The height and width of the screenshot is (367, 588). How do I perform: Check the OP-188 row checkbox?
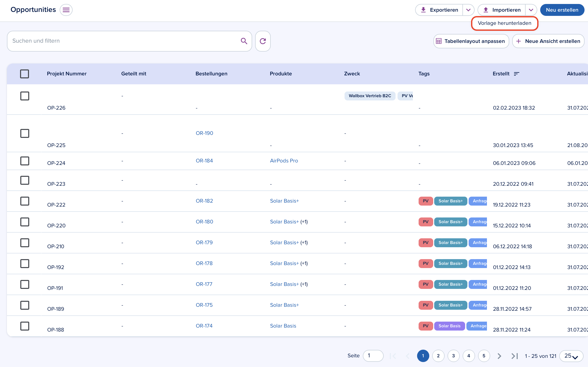(25, 326)
